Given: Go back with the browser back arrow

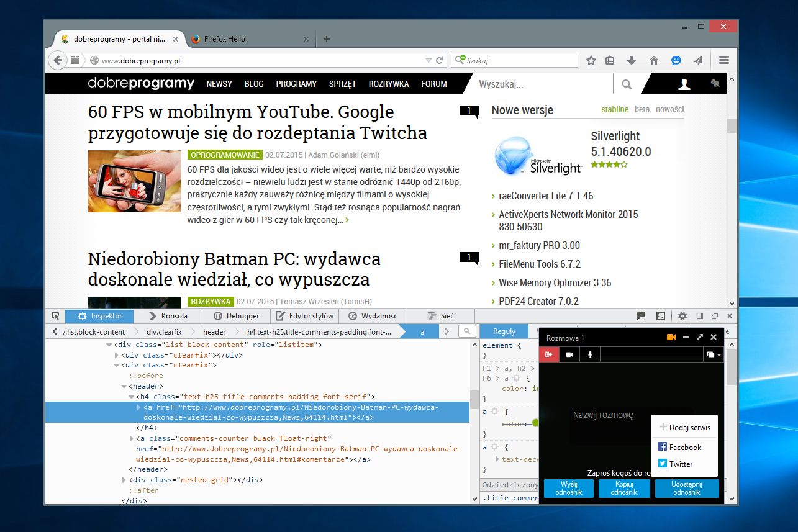Looking at the screenshot, I should click(57, 60).
